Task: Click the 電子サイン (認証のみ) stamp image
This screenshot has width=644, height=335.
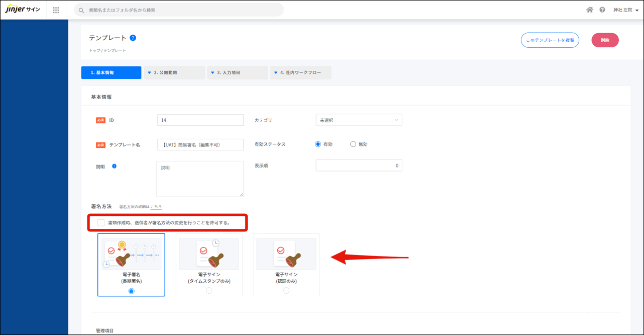Action: (286, 254)
